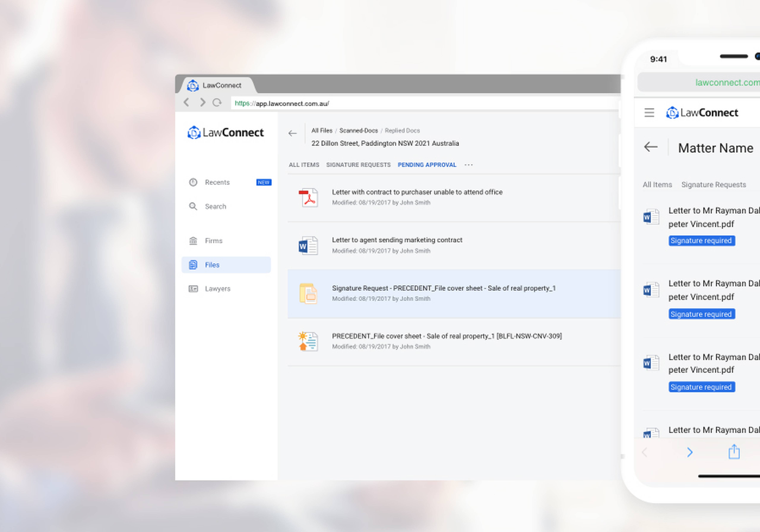Click Word icon of letter to agent
This screenshot has width=760, height=532.
tap(308, 246)
